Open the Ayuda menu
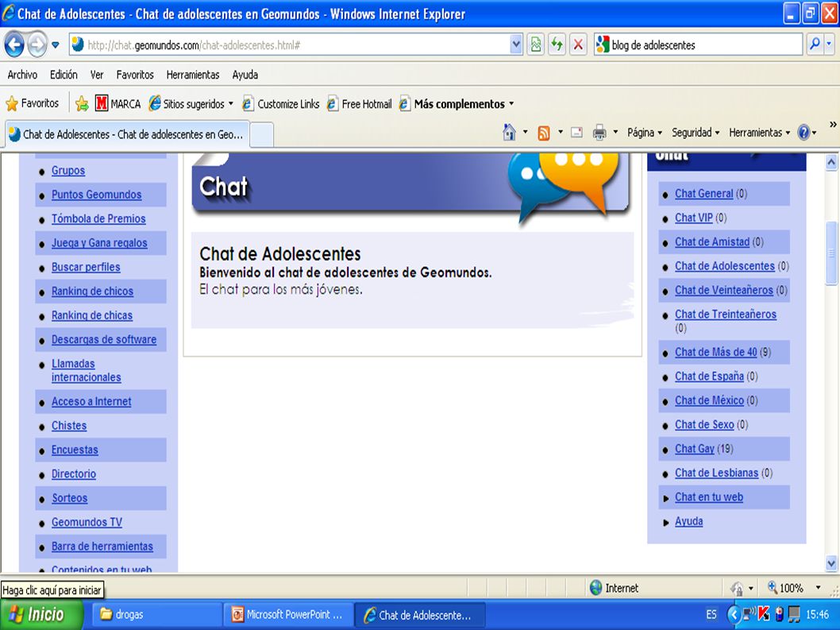 coord(245,75)
